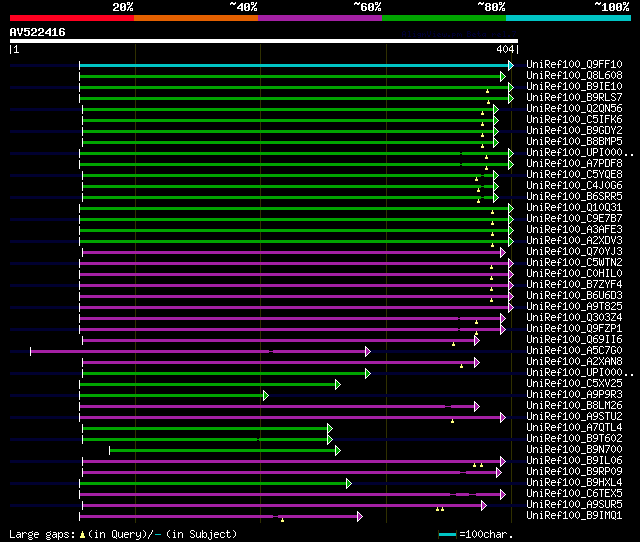The image size is (640, 542).
Task: Click the UniRef100_B6U6D3 label
Action: click(574, 296)
